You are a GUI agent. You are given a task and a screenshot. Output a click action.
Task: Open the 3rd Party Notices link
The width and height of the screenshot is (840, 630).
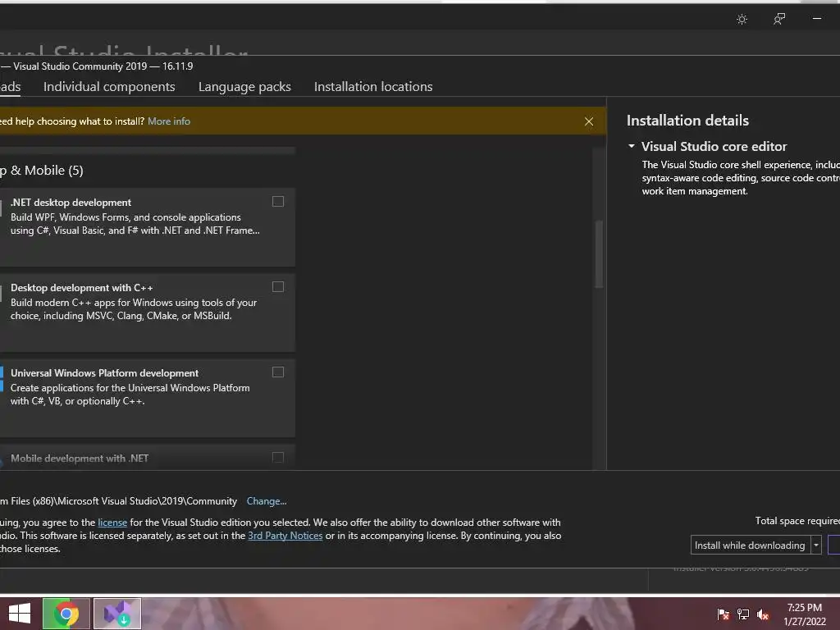point(285,536)
